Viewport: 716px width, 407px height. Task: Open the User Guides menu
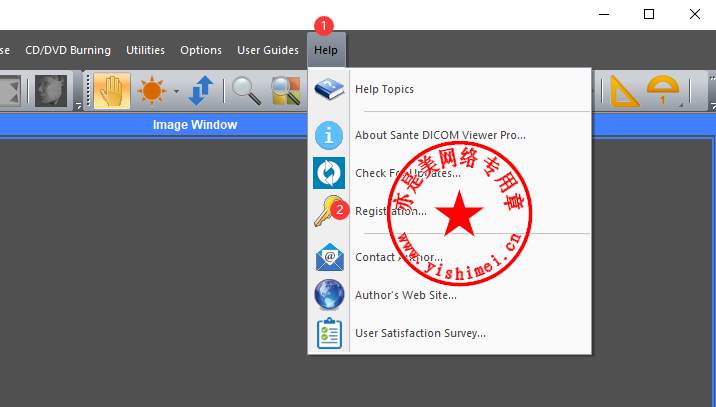pos(268,50)
